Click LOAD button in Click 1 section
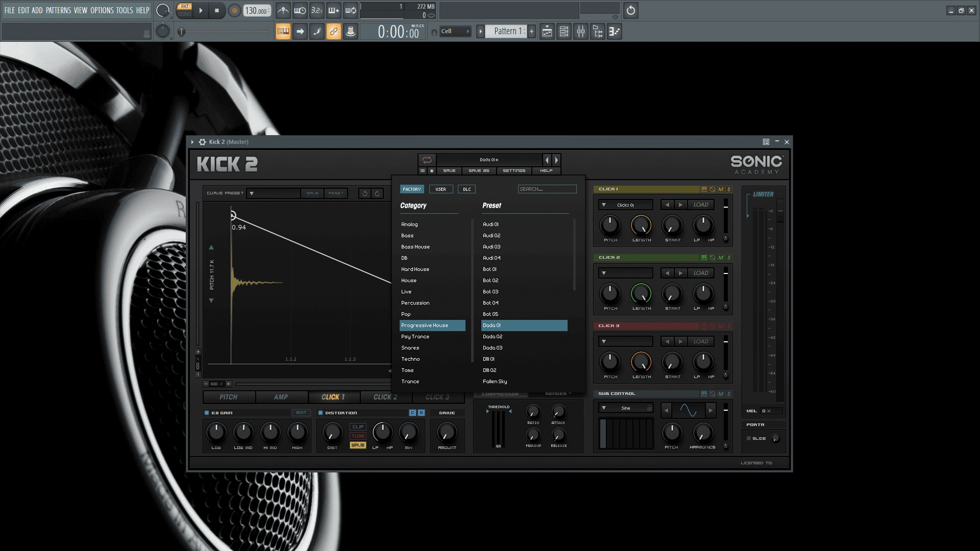 click(x=701, y=205)
